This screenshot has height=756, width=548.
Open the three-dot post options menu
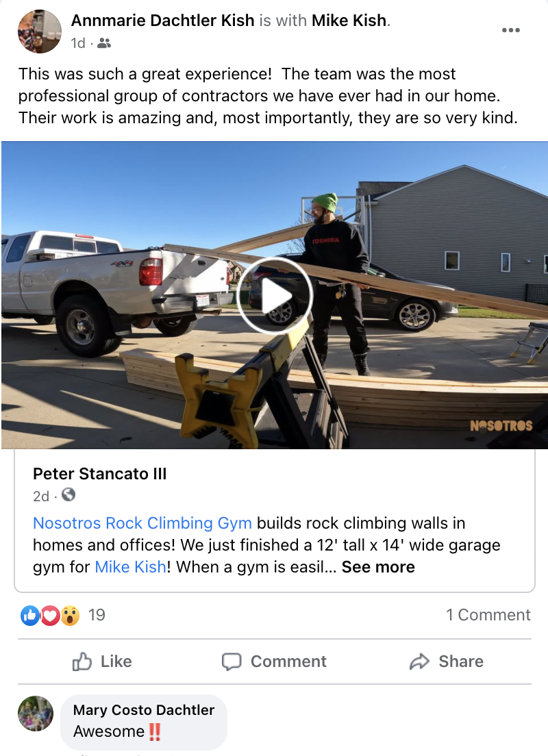coord(510,30)
